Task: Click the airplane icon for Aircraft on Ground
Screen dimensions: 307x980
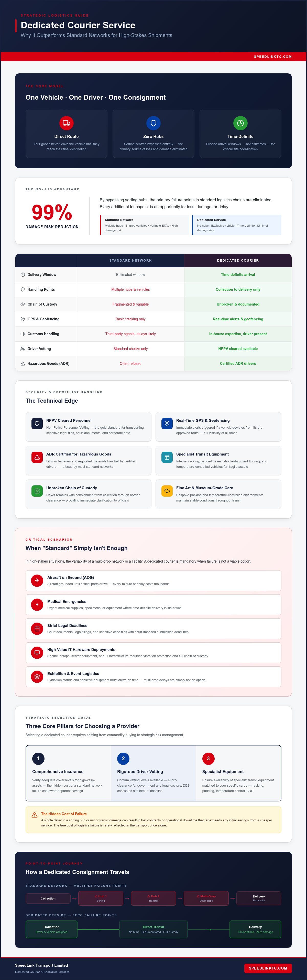Action: pos(37,580)
